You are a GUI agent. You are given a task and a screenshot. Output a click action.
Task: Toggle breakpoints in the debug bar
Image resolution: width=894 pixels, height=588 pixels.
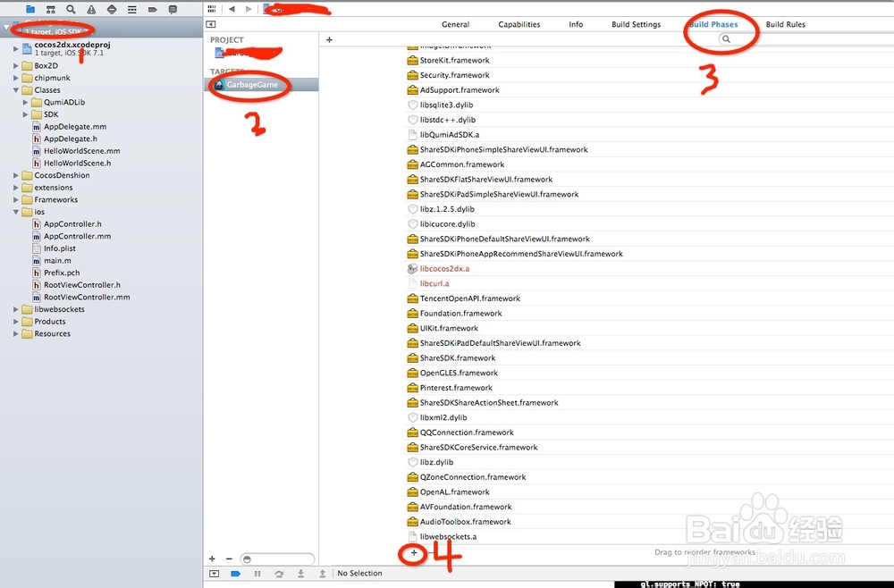pos(235,573)
